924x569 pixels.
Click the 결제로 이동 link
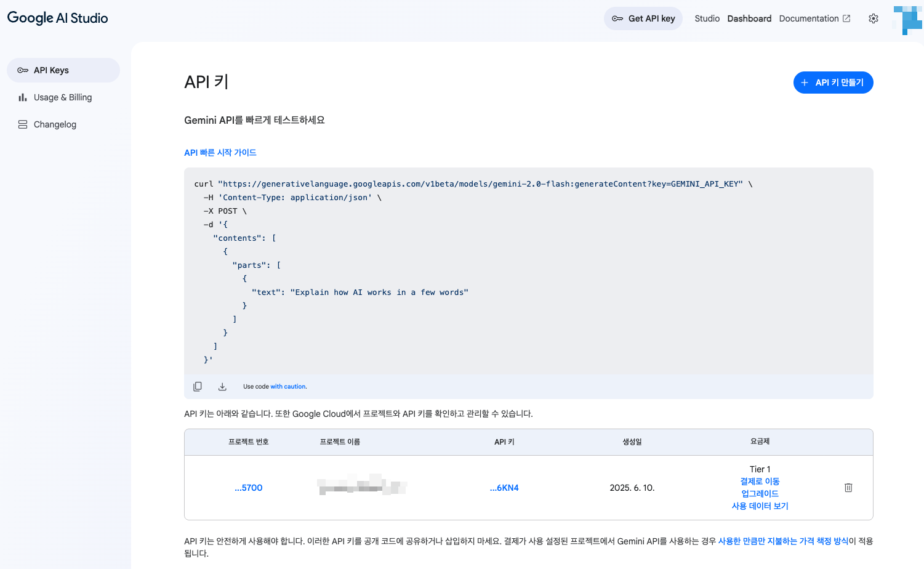point(760,482)
